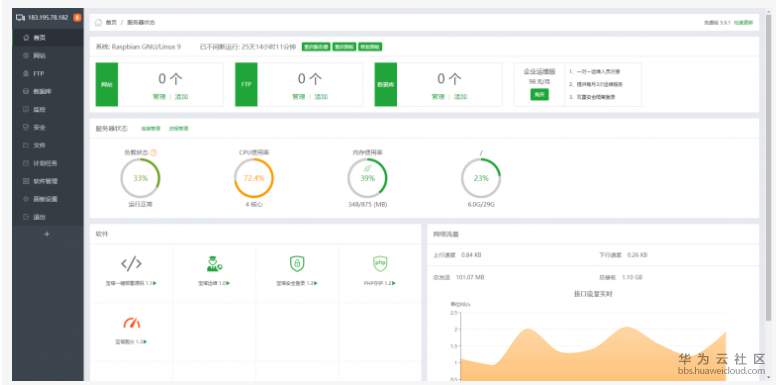Open 文件 Files in the sidebar
Image resolution: width=776 pixels, height=385 pixels.
coord(48,145)
